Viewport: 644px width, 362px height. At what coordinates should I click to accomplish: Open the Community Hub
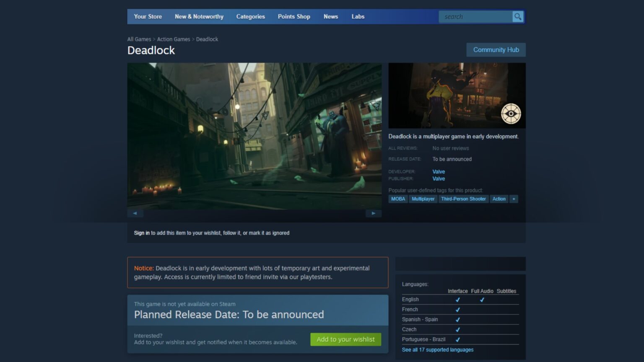tap(496, 49)
